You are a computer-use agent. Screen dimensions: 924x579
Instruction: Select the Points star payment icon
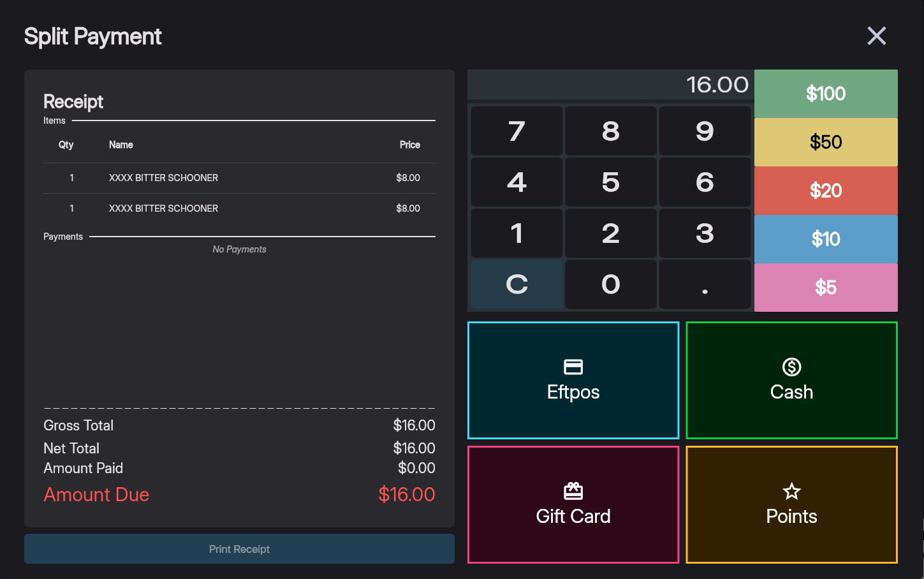point(791,491)
